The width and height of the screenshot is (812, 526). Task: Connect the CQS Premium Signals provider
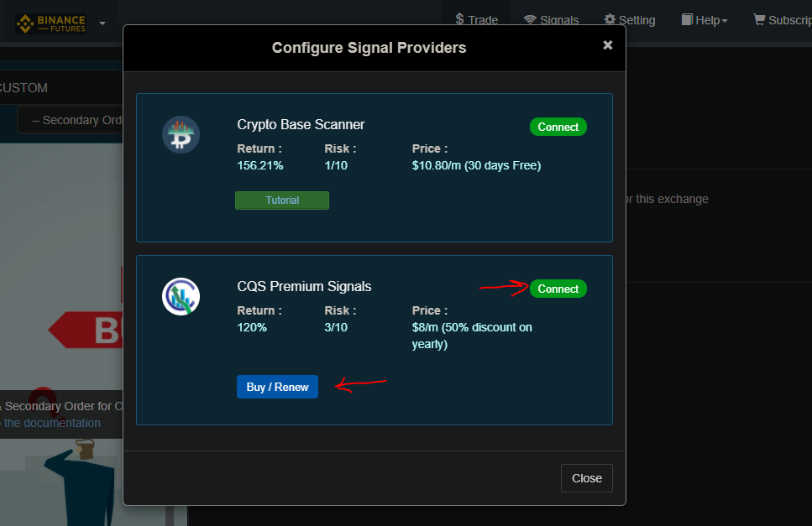[558, 289]
